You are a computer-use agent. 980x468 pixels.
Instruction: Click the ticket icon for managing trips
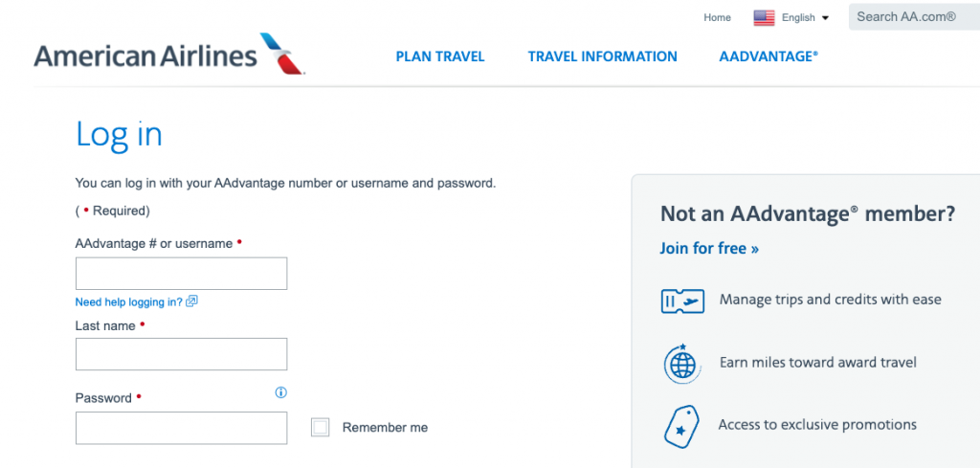pyautogui.click(x=682, y=301)
